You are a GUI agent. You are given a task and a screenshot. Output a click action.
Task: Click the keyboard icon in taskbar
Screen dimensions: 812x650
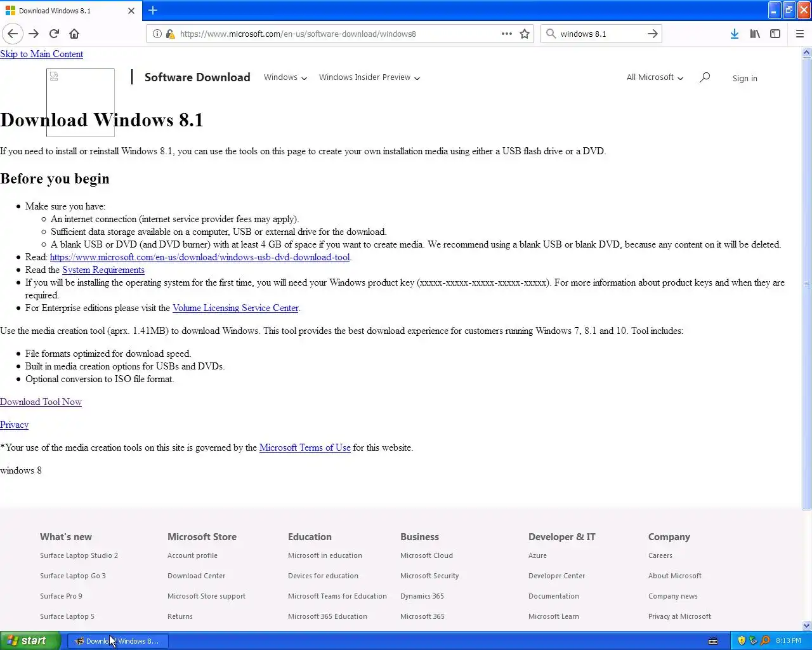point(713,640)
